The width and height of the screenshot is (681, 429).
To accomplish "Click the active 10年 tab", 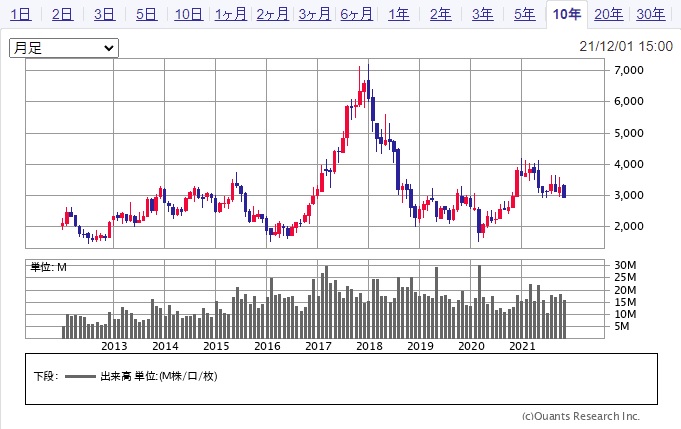I will [567, 14].
